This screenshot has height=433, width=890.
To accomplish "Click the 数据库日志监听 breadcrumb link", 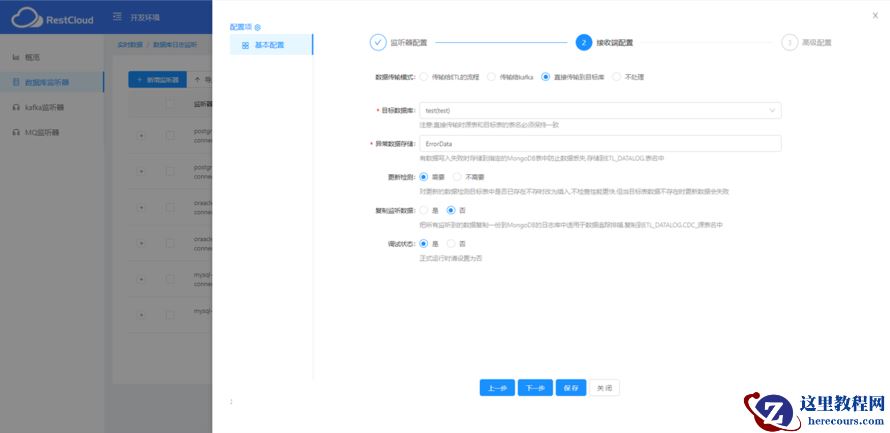I will click(x=175, y=44).
